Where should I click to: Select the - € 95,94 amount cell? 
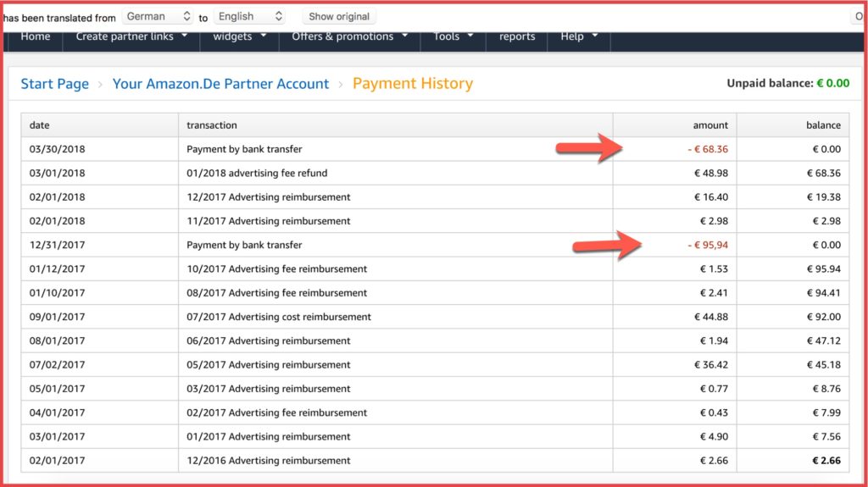pos(674,245)
